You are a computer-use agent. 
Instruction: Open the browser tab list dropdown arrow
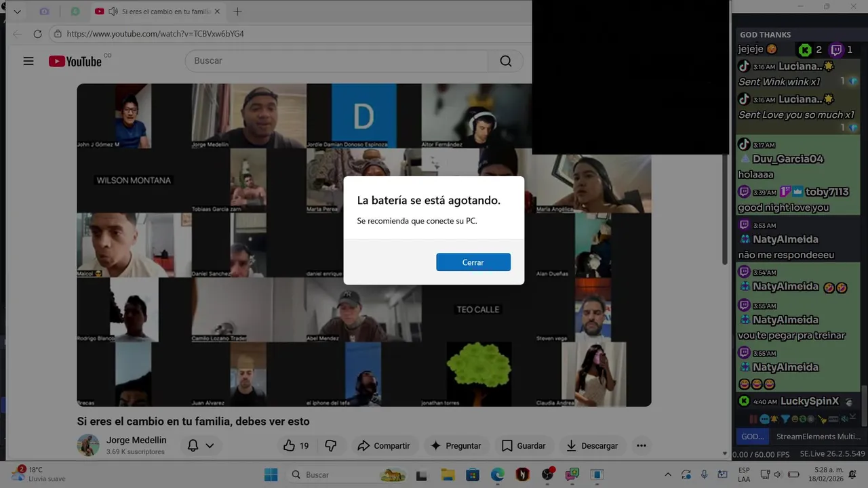tap(17, 12)
